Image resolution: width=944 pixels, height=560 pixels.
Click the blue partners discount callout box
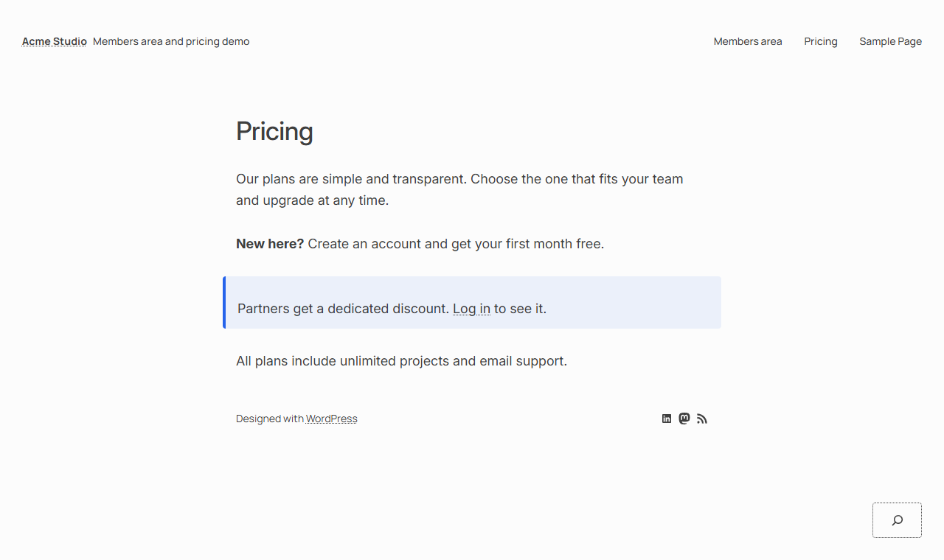point(472,302)
